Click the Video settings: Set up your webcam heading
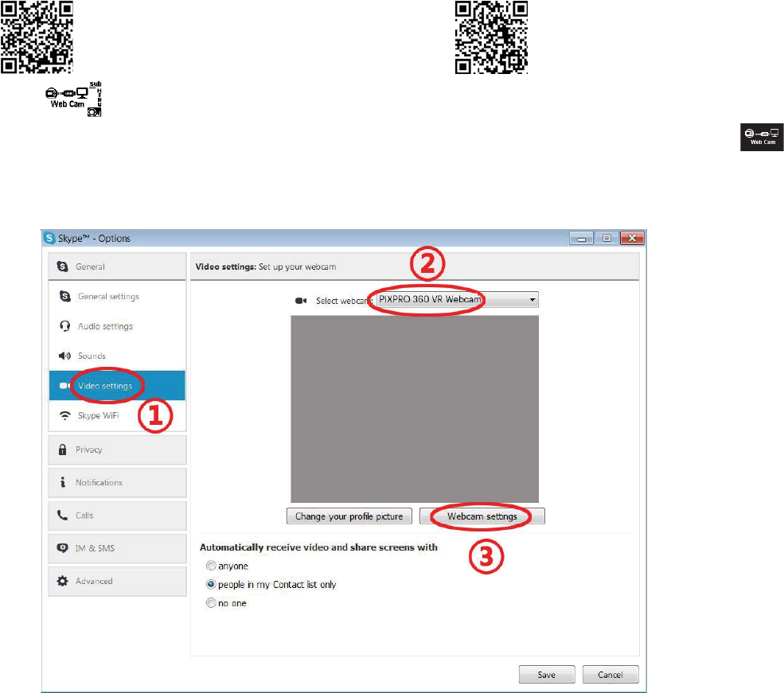Screen dimensions: 784x693 (x=266, y=267)
